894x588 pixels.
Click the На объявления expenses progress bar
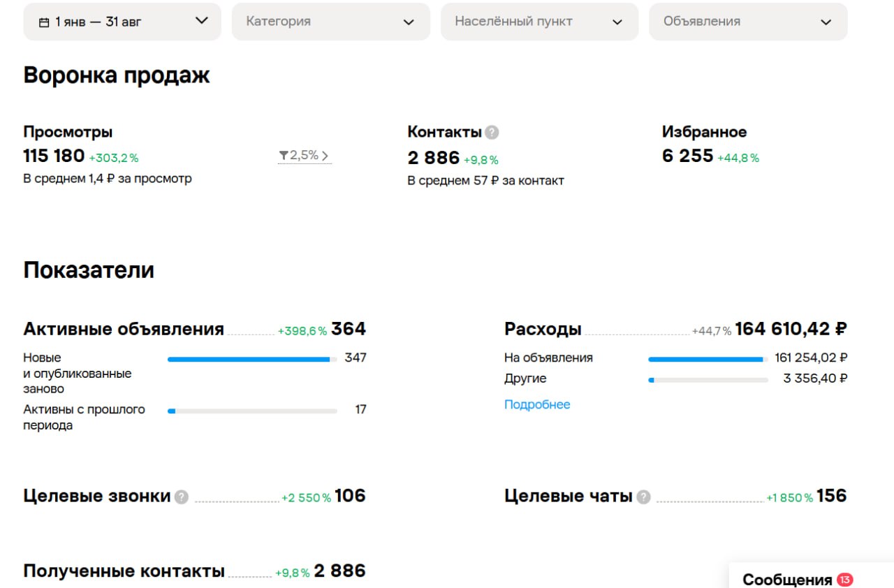708,360
